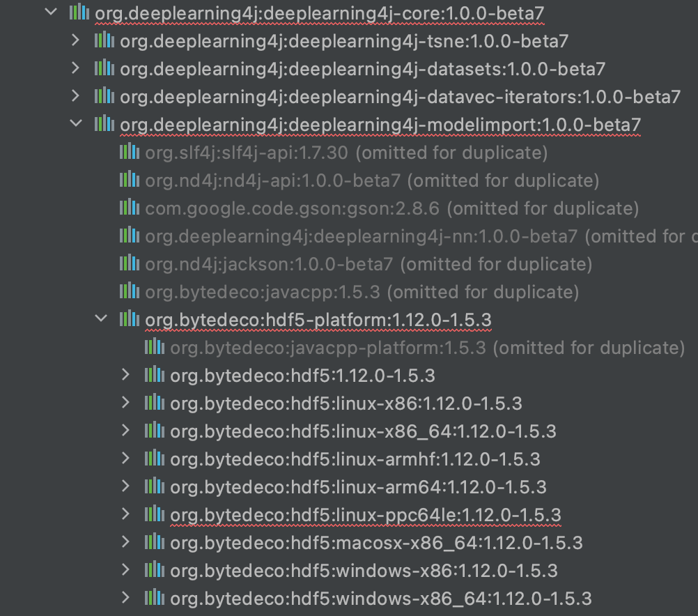Click the icon next to slf4j-api:1.7.30
Screen dimensions: 698x616
tap(128, 152)
